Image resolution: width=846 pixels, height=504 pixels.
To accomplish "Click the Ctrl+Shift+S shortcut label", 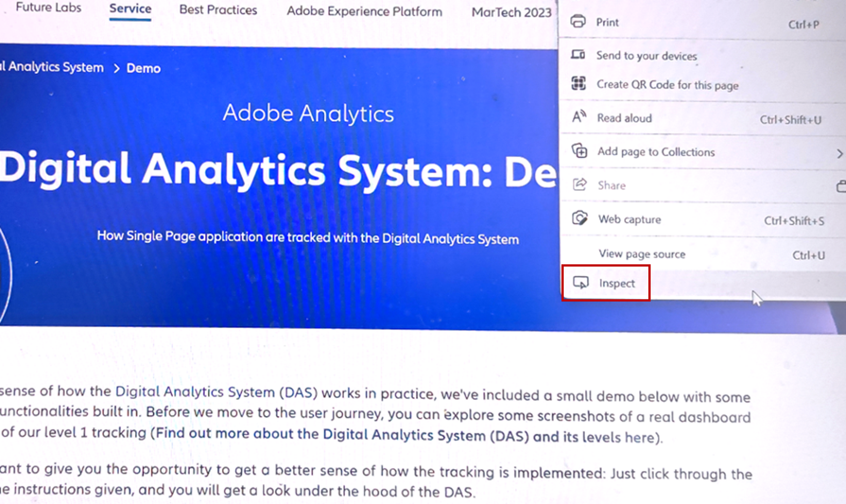I will (794, 221).
